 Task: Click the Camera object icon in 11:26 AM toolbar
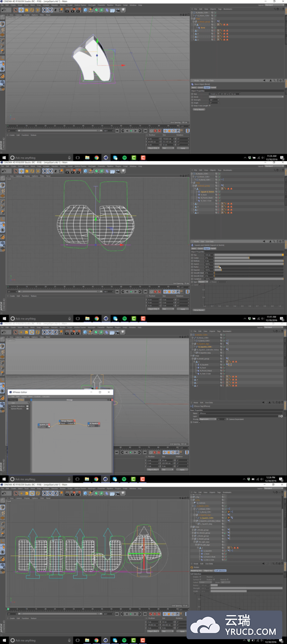coord(117,10)
